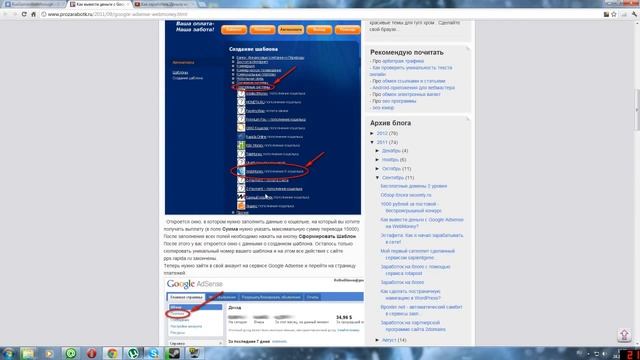Open 'Как вывести деньги с Google Adsense' archive link

click(x=422, y=223)
